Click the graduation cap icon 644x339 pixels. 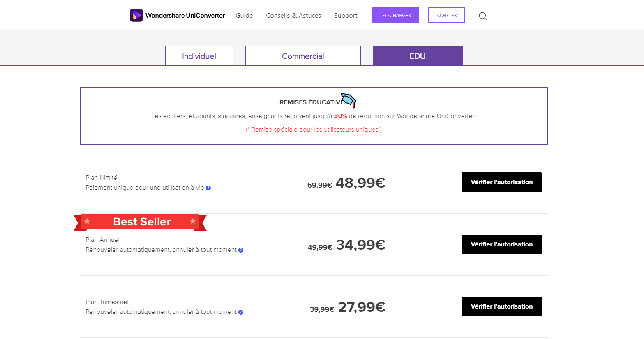349,100
